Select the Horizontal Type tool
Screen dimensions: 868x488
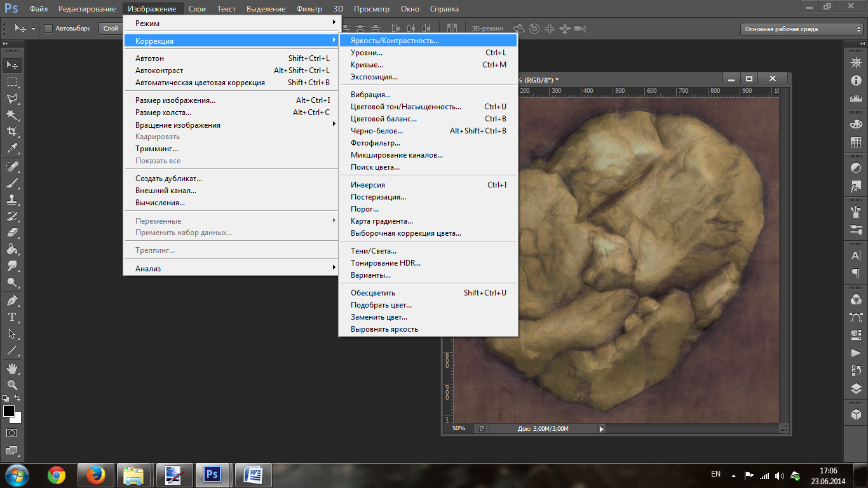(12, 317)
